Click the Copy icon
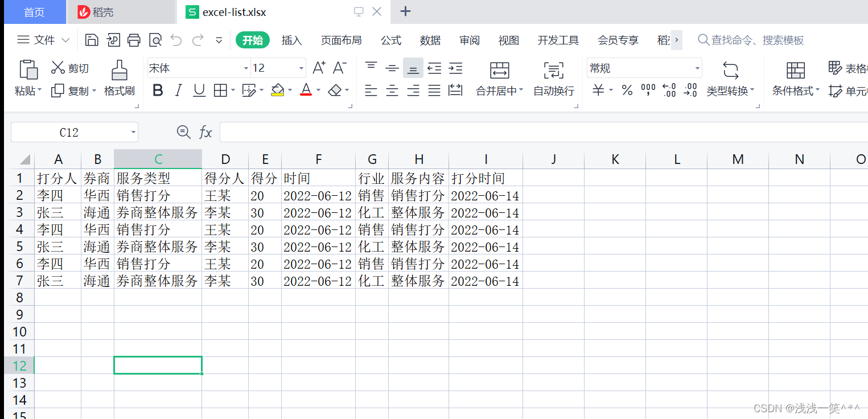The height and width of the screenshot is (419, 868). (x=57, y=91)
